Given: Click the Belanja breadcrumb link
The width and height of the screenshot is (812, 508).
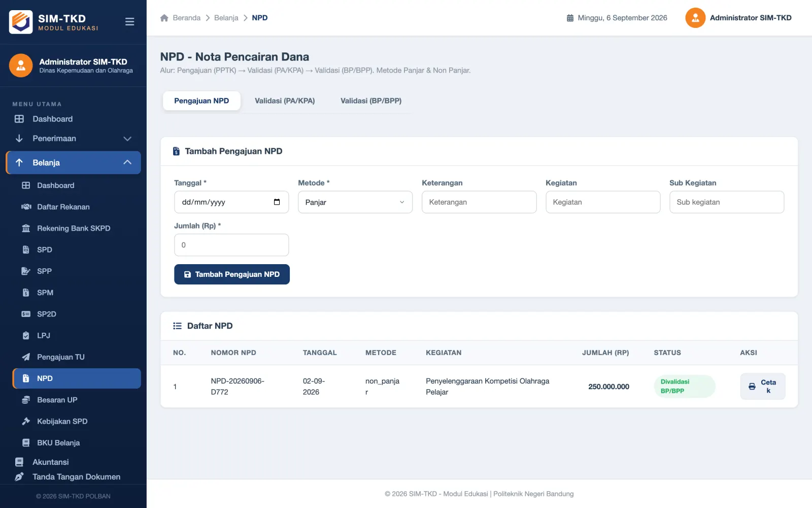Looking at the screenshot, I should (226, 18).
